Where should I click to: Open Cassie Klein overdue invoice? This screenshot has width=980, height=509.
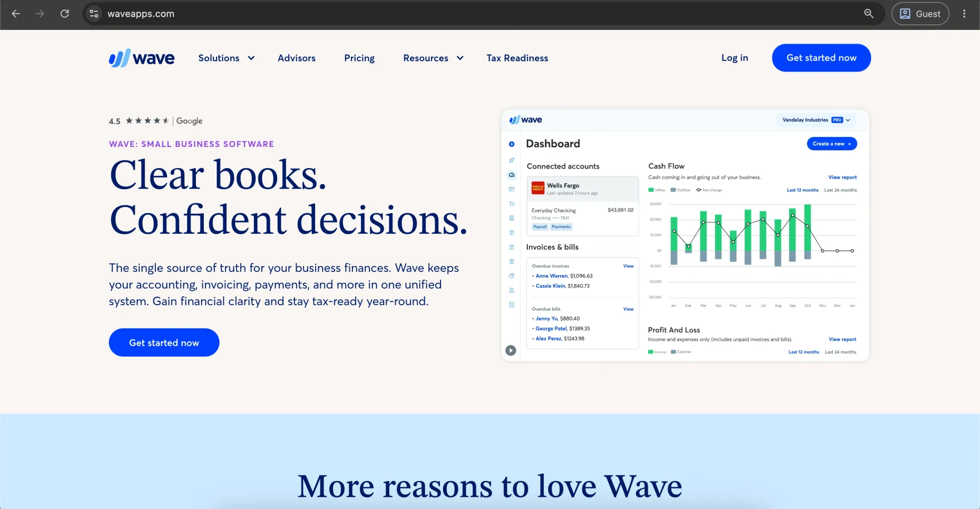click(550, 286)
